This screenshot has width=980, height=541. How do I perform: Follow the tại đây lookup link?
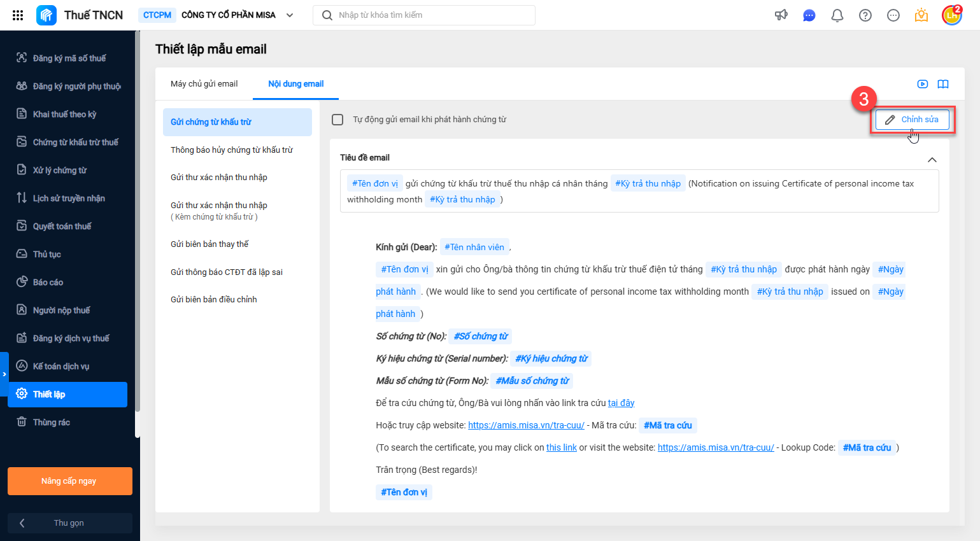(621, 403)
